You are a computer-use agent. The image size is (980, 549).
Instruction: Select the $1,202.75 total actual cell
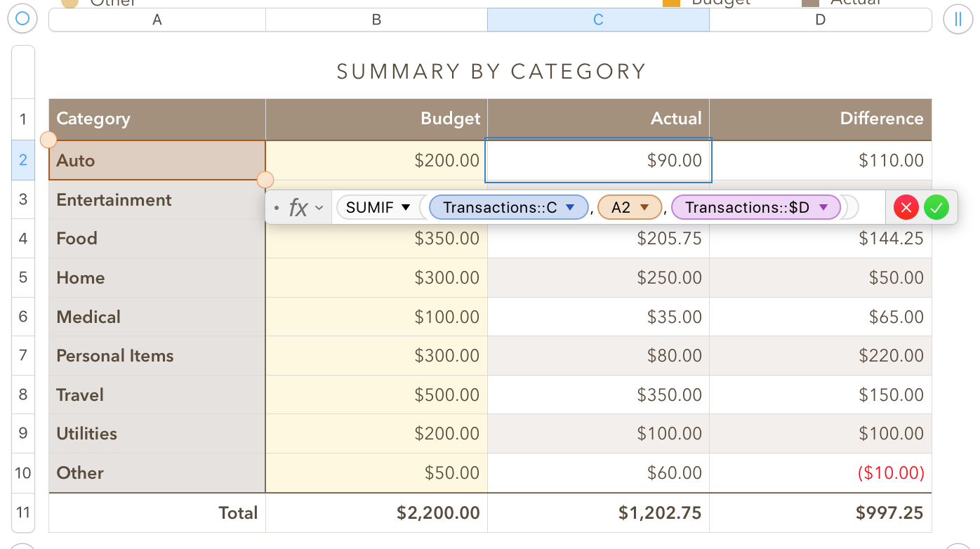[598, 513]
